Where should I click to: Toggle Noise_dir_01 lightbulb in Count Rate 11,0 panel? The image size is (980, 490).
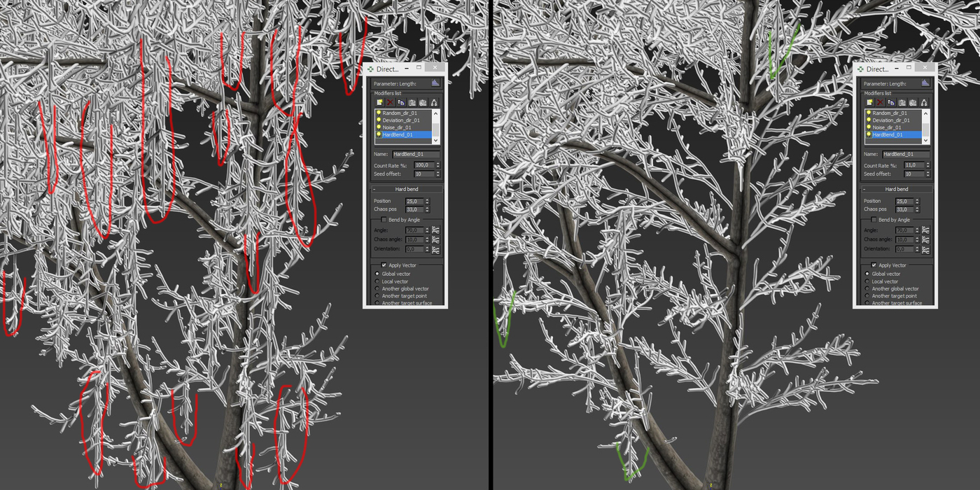pos(869,127)
